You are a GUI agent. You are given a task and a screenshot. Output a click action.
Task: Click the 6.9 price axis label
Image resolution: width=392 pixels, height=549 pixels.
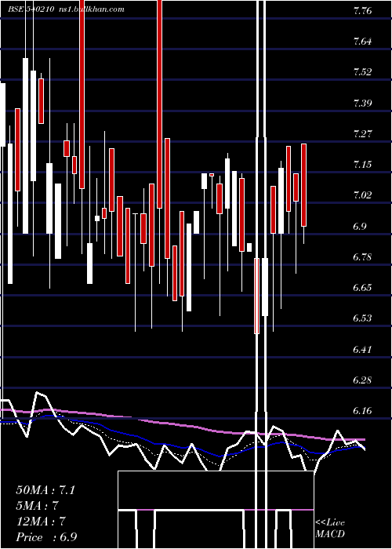click(360, 226)
